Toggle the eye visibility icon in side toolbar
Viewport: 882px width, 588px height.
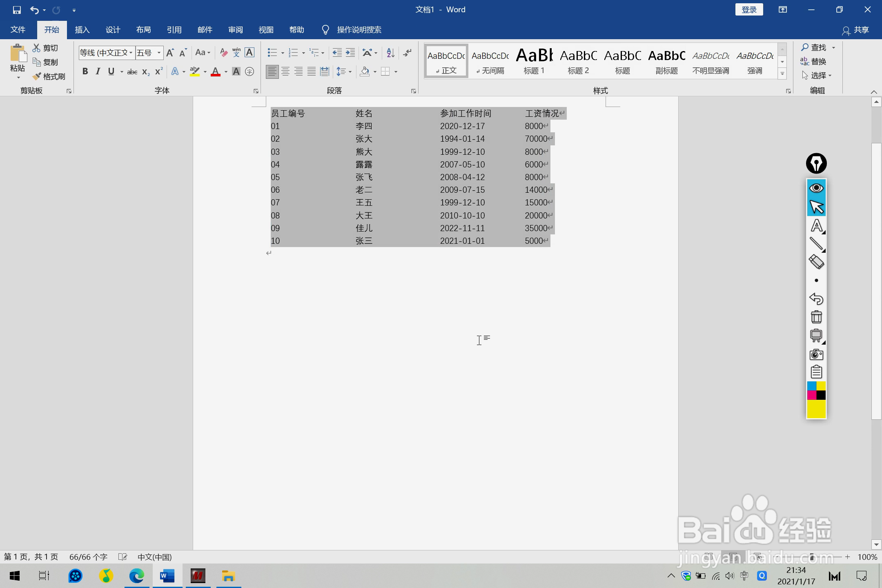coord(816,188)
